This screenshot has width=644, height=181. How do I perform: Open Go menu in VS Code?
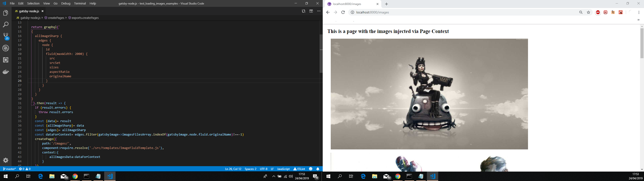click(56, 4)
